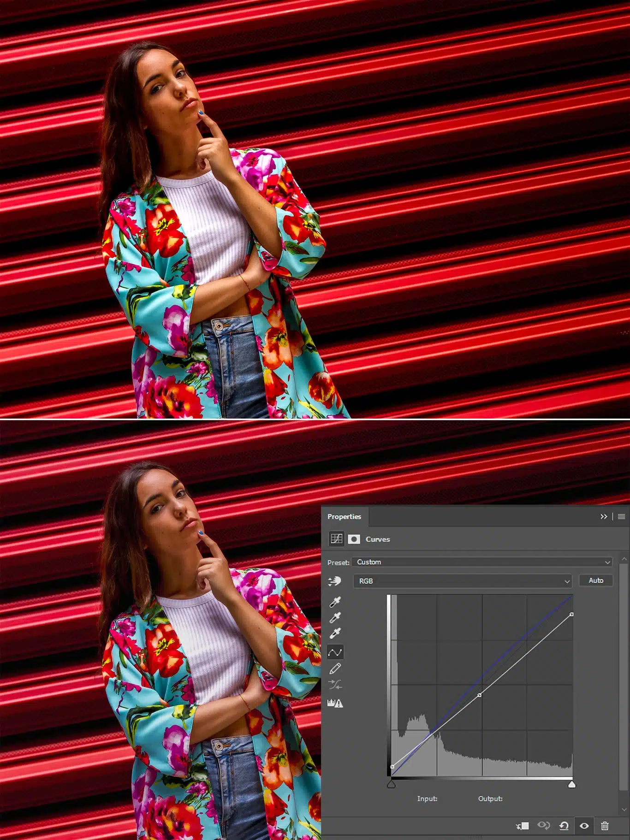The height and width of the screenshot is (840, 630).
Task: Open the Properties panel flyout menu
Action: [x=621, y=516]
